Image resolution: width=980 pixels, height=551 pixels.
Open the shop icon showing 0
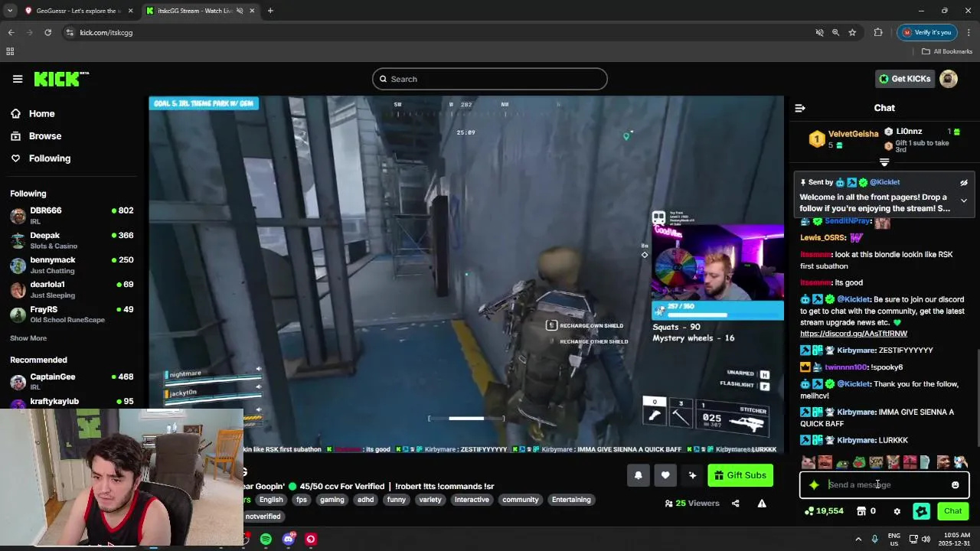(x=866, y=511)
